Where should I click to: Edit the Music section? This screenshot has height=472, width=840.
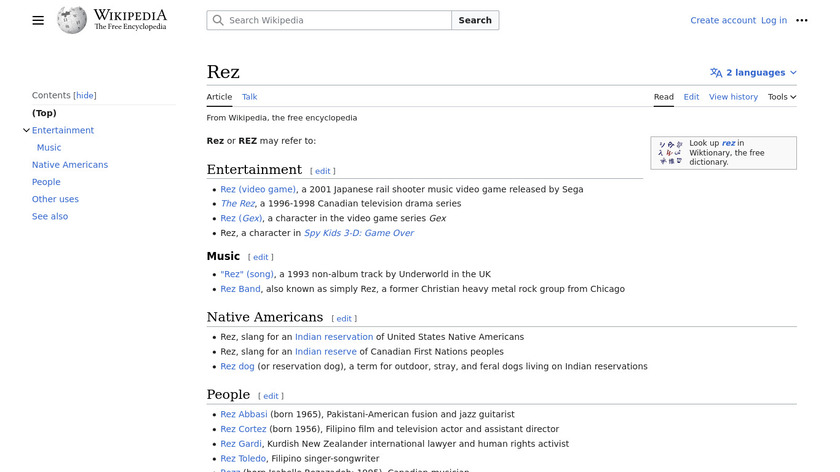(x=260, y=257)
